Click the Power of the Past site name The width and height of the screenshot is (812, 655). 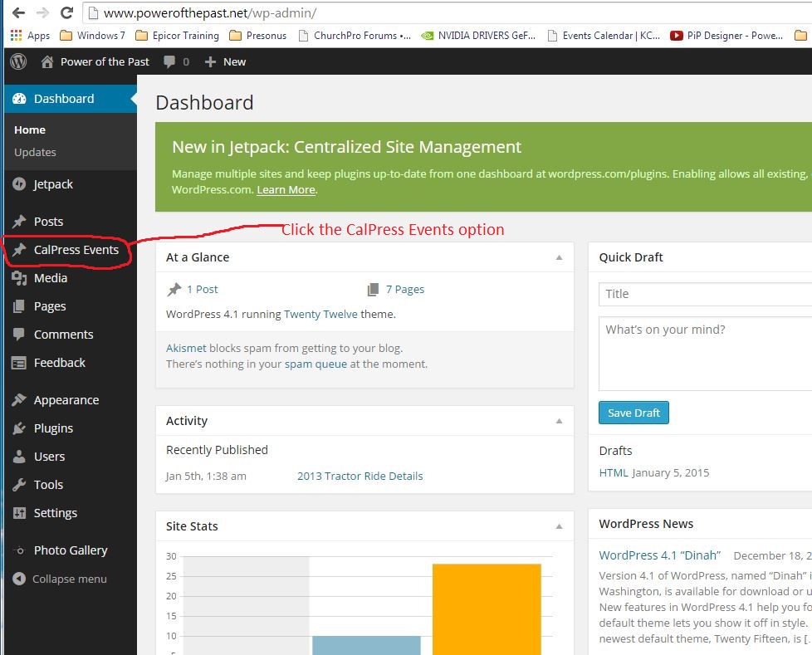[x=105, y=62]
